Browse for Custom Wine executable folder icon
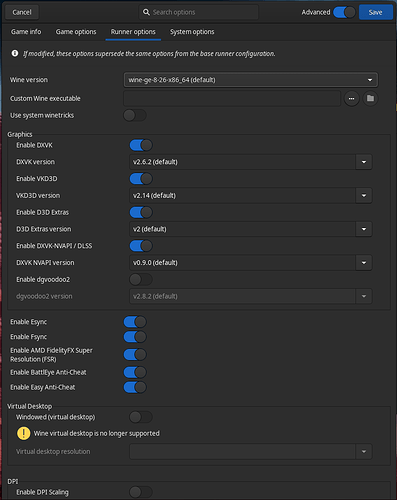The width and height of the screenshot is (397, 500). click(370, 99)
